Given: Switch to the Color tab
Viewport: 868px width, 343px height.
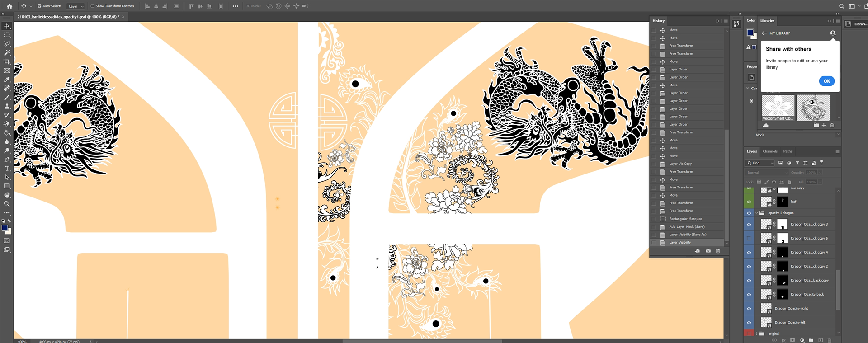Looking at the screenshot, I should click(x=751, y=20).
